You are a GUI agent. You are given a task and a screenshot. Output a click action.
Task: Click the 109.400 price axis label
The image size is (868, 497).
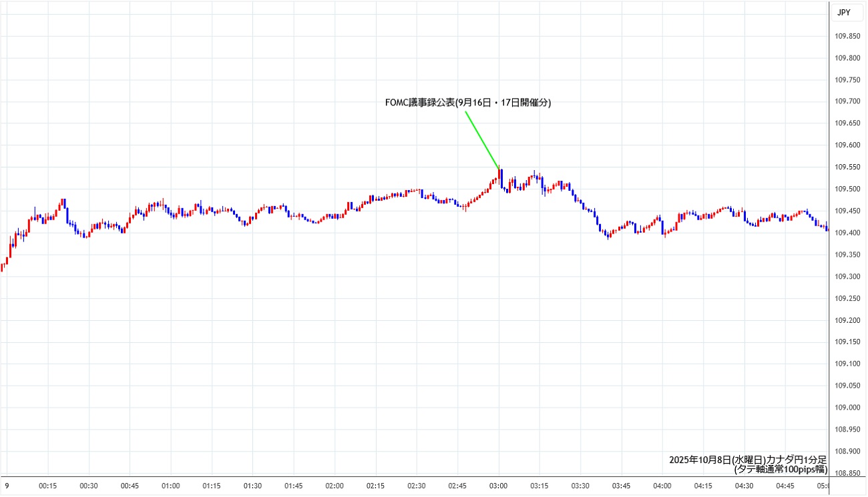click(x=848, y=233)
